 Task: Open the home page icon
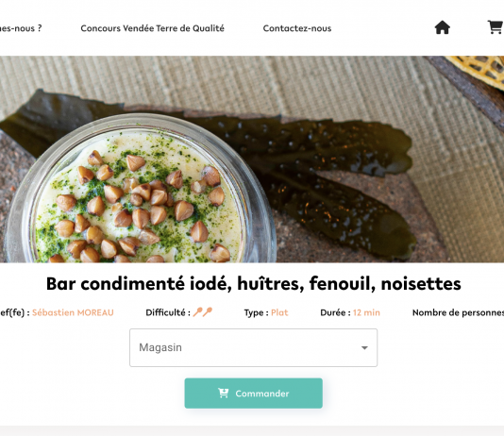click(x=443, y=27)
